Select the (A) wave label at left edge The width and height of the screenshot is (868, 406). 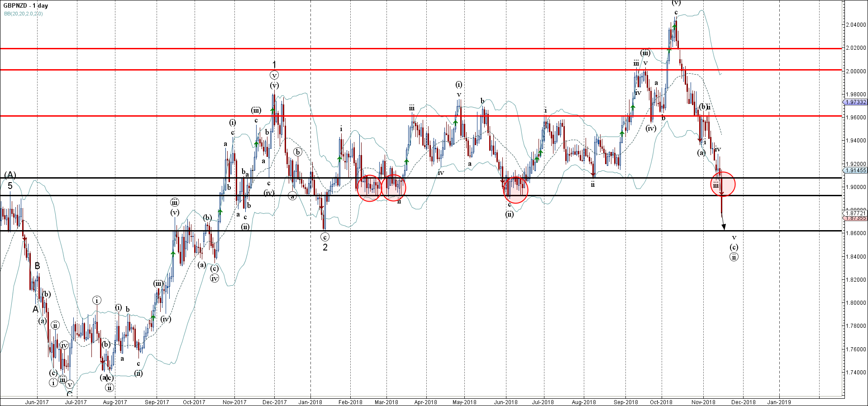(10, 175)
